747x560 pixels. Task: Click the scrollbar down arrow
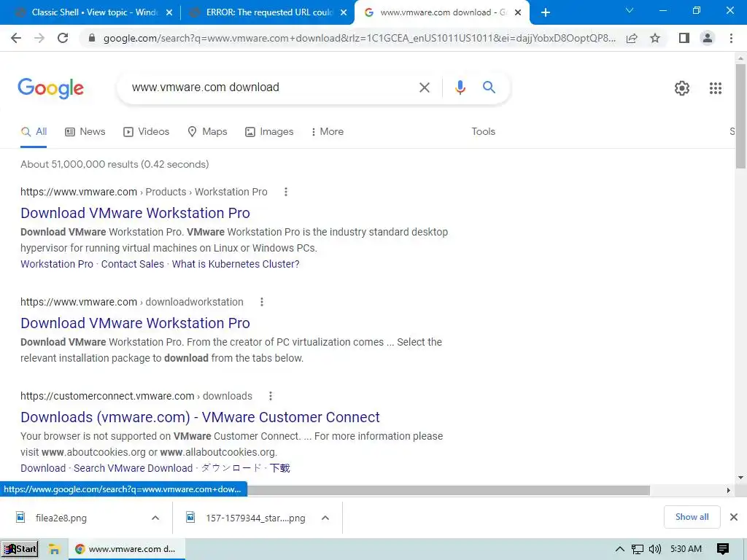click(x=740, y=478)
